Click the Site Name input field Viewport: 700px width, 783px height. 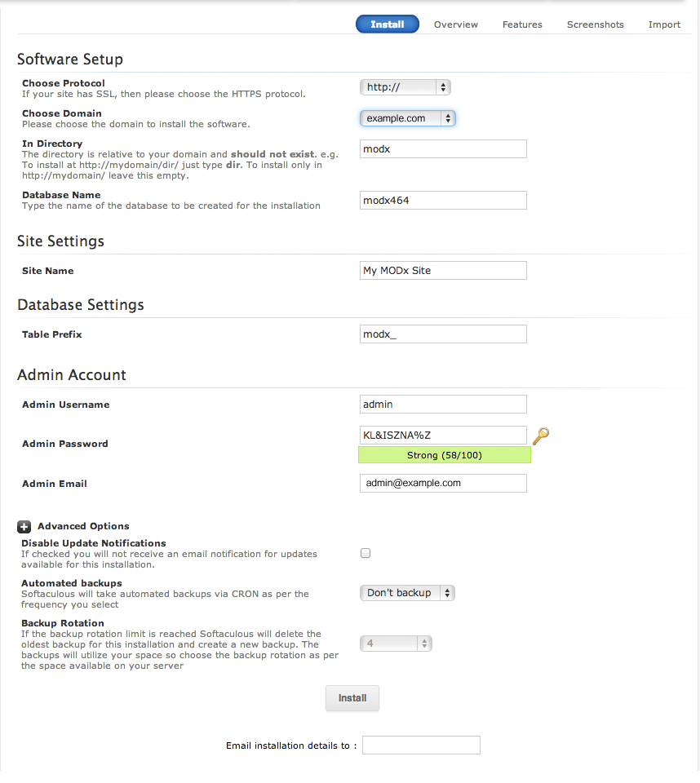coord(443,271)
